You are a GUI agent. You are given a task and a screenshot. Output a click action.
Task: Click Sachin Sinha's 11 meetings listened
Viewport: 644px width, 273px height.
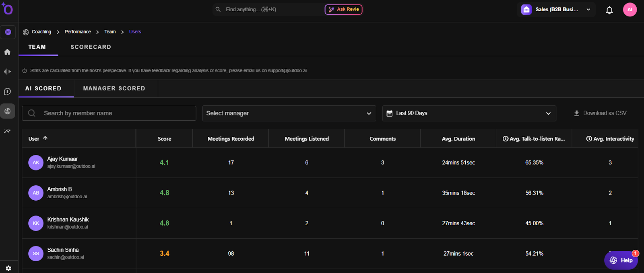307,254
